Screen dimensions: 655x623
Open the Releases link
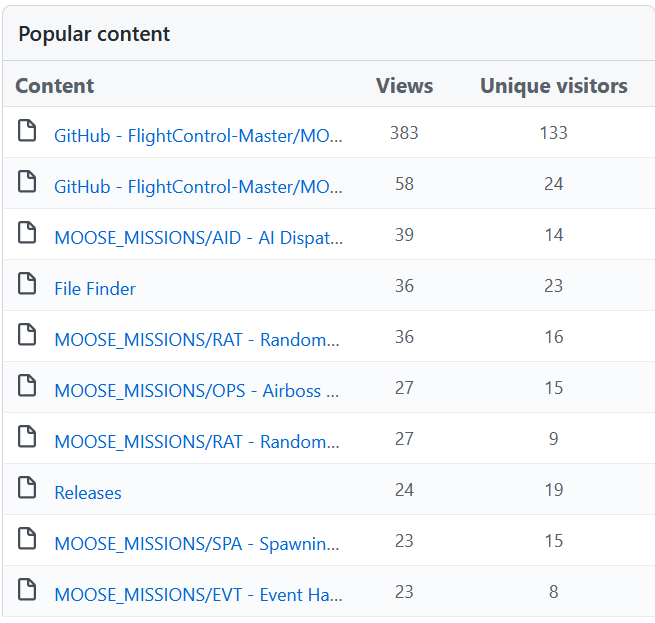(x=88, y=493)
